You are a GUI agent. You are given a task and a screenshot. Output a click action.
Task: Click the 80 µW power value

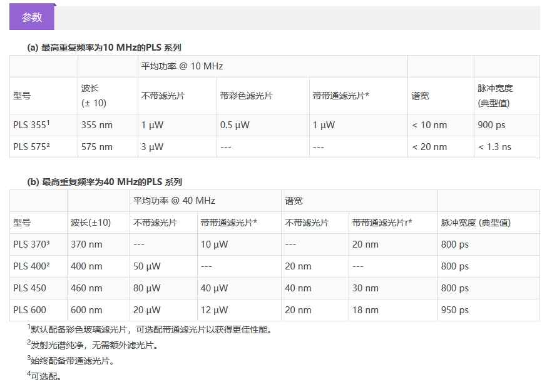click(x=147, y=288)
